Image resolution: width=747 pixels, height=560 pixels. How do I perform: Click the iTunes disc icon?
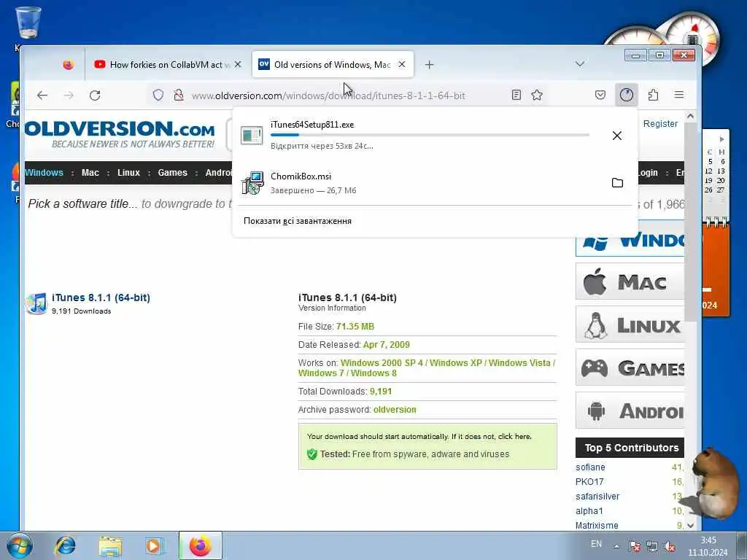36,303
